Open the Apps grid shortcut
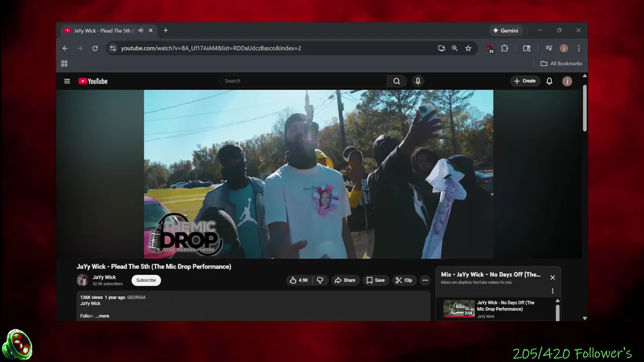 pos(64,63)
